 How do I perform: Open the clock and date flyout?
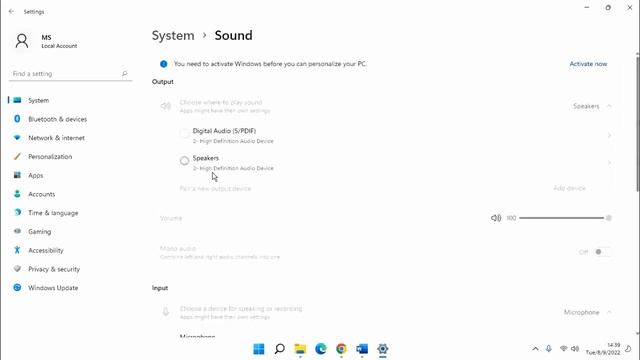point(603,349)
